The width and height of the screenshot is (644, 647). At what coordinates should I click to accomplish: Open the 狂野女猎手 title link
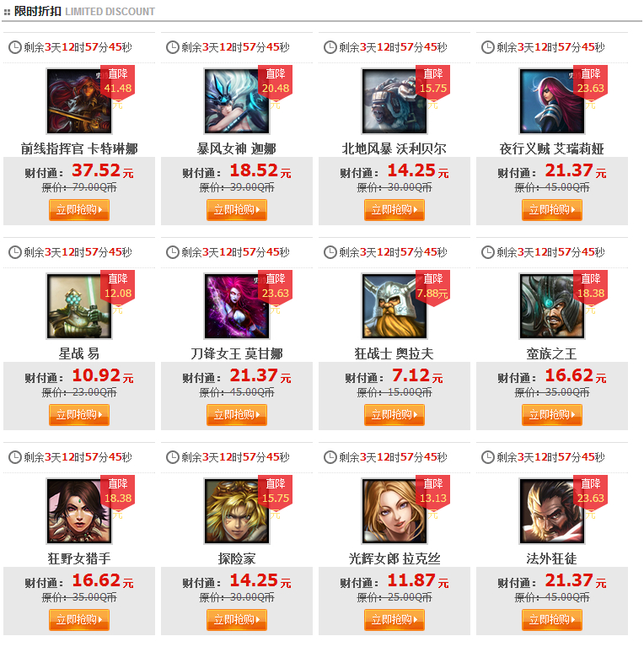(x=79, y=558)
